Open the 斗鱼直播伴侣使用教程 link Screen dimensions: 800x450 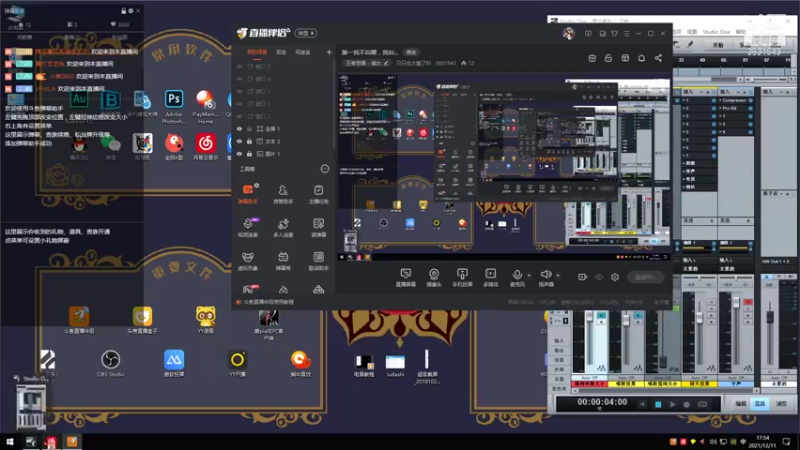(268, 302)
